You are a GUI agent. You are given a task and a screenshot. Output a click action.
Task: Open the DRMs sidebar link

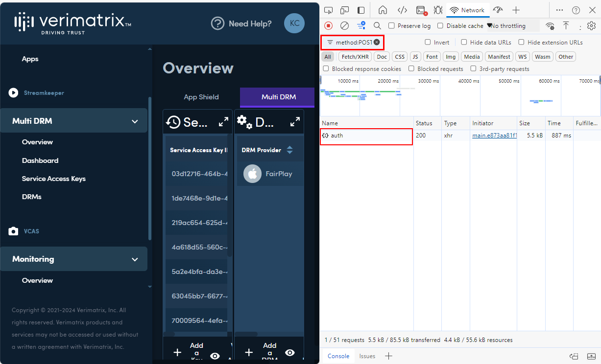click(x=32, y=197)
